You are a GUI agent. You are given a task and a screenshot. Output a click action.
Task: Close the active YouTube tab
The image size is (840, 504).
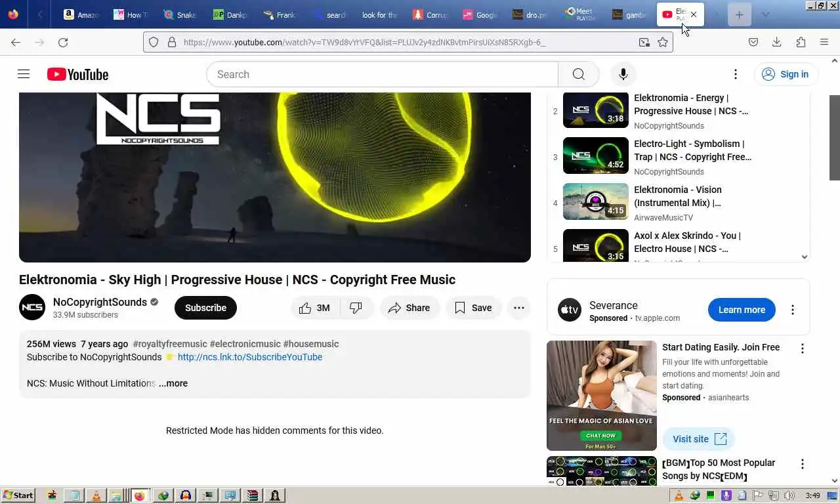click(694, 14)
